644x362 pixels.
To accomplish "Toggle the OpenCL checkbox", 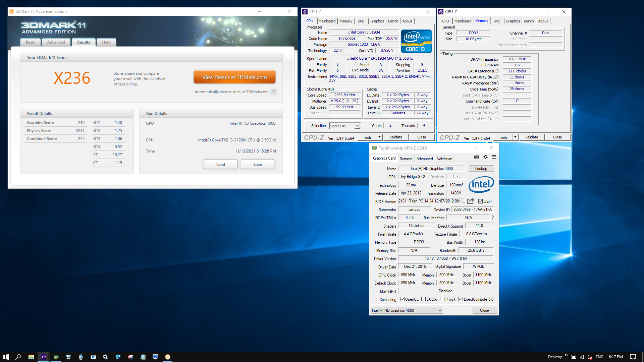I will coord(402,299).
